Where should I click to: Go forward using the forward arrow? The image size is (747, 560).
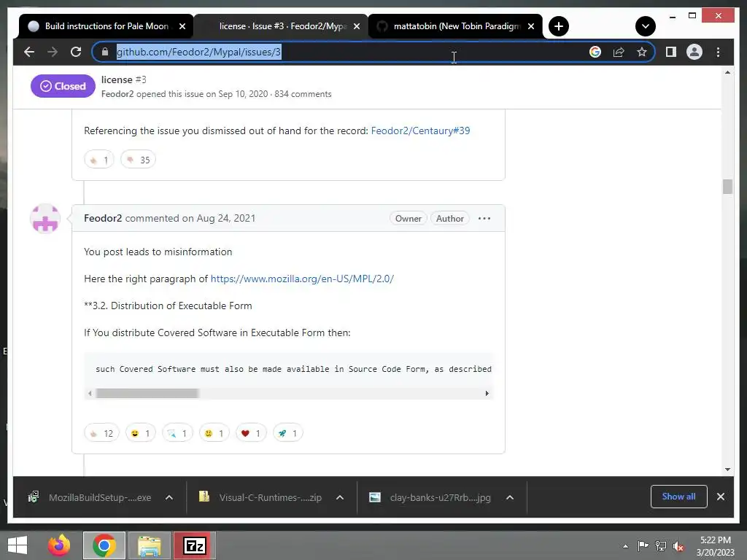[x=53, y=52]
